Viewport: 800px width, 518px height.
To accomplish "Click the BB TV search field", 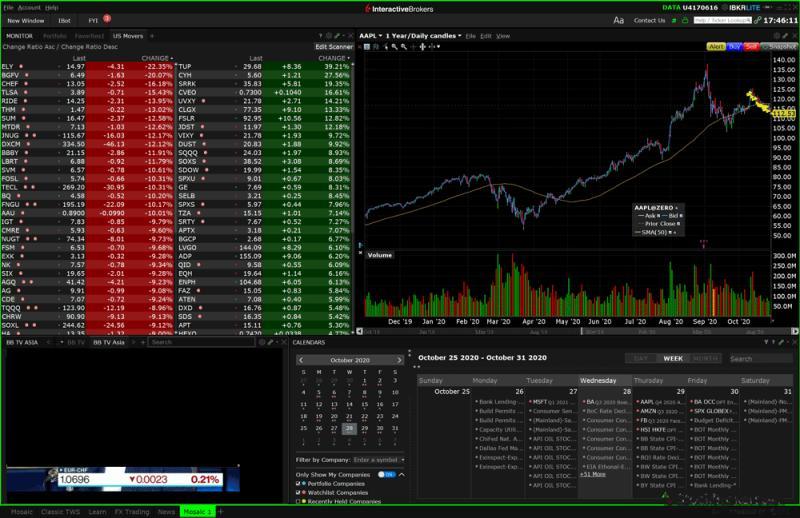I will [201, 342].
